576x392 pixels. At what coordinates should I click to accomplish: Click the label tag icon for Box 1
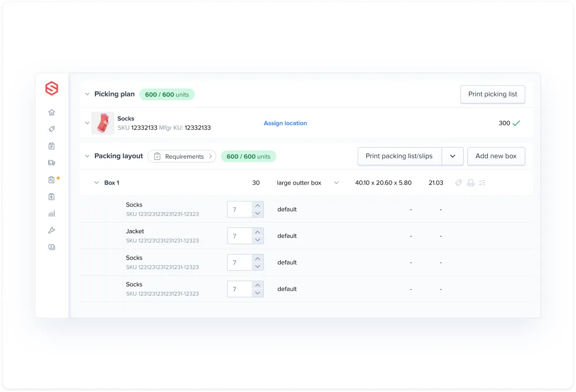[x=458, y=183]
